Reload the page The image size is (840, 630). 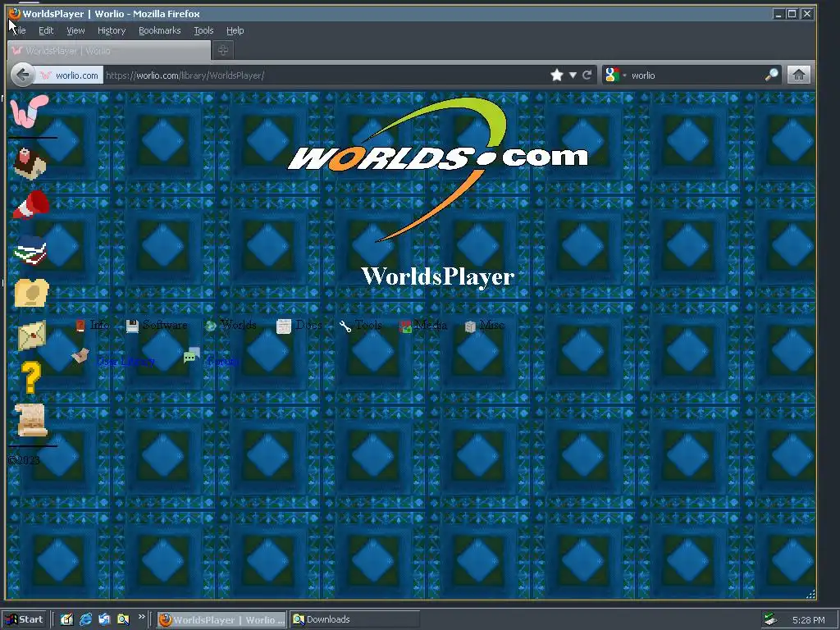pos(587,75)
